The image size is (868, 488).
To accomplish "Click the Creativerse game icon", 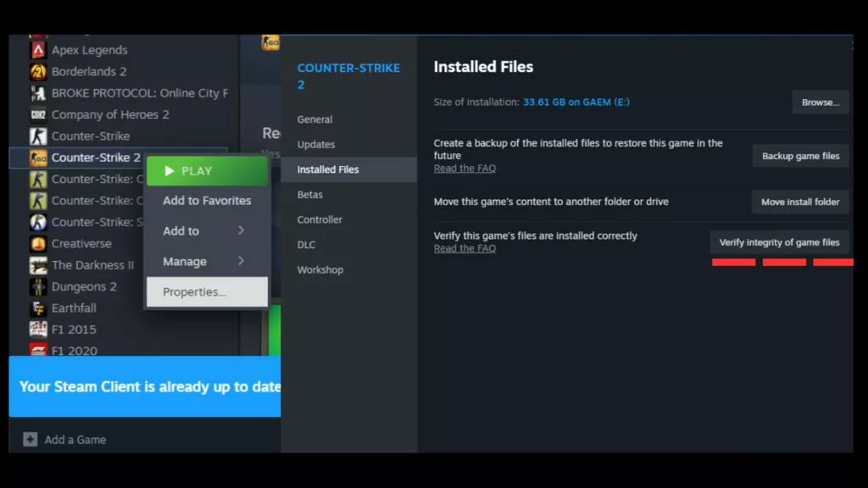I will click(x=38, y=243).
